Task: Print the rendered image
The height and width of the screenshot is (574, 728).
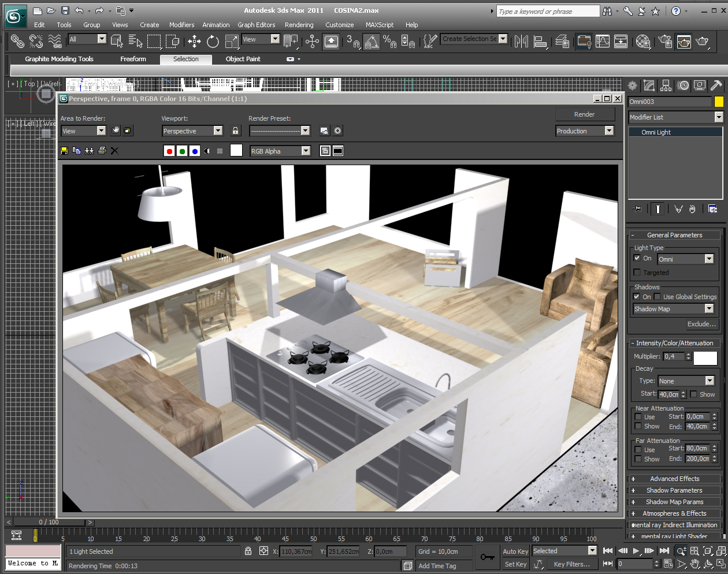Action: point(102,151)
